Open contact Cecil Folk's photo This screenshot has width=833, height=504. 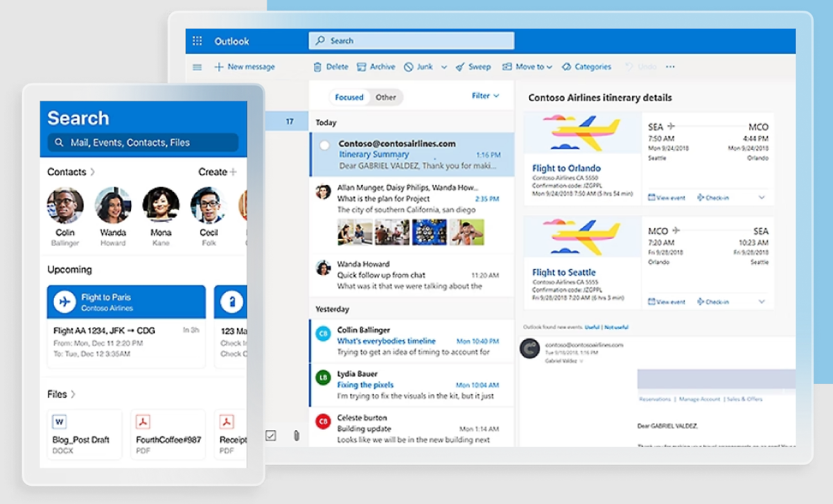(x=209, y=205)
